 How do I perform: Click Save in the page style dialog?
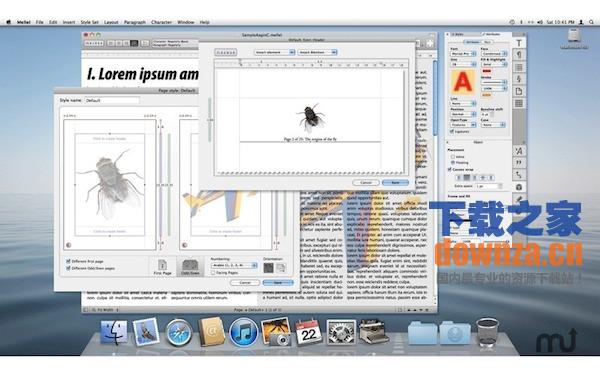(278, 282)
